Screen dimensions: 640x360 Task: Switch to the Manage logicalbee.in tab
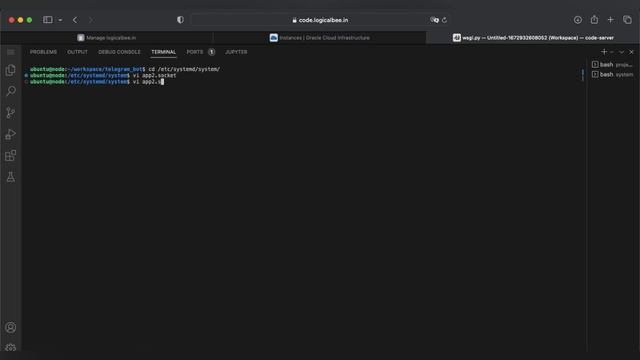coord(107,38)
